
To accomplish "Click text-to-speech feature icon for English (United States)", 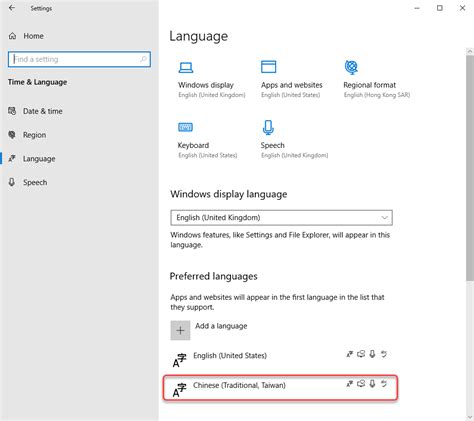I will point(361,354).
